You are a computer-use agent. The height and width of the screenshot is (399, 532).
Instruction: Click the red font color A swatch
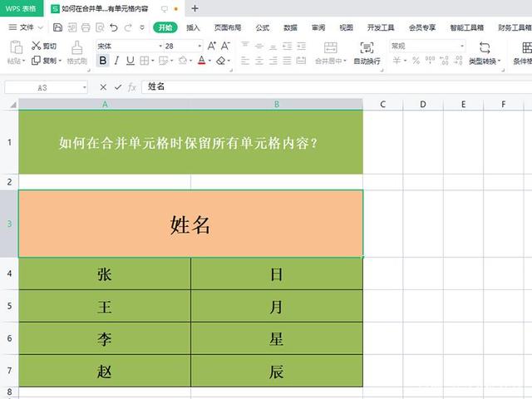202,61
